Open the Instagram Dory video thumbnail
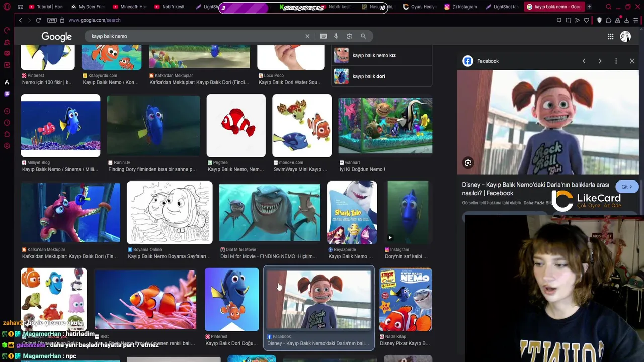644x362 pixels. [x=408, y=213]
